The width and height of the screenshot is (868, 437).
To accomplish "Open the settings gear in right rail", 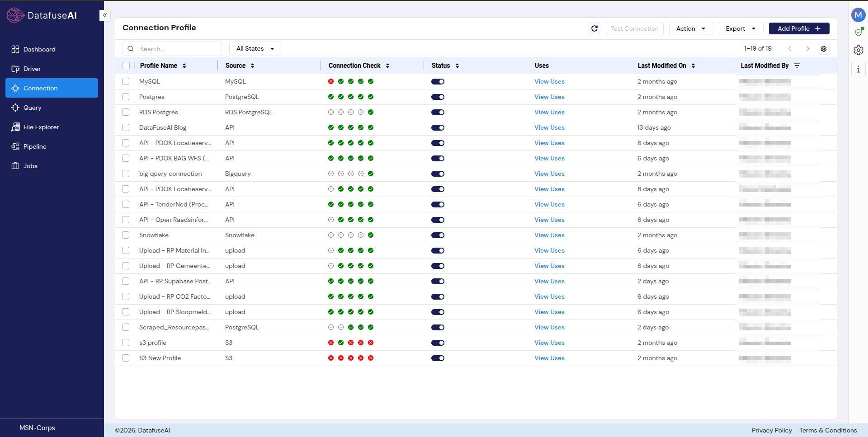I will [x=859, y=50].
